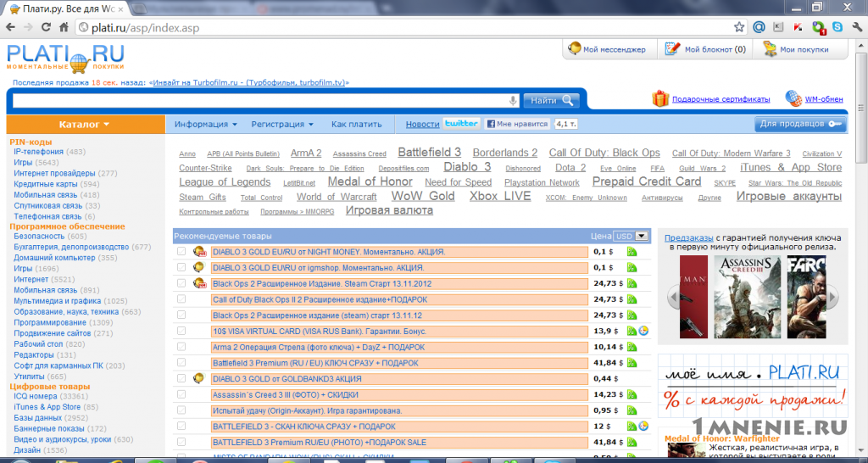Open Как платить page

coord(357,124)
